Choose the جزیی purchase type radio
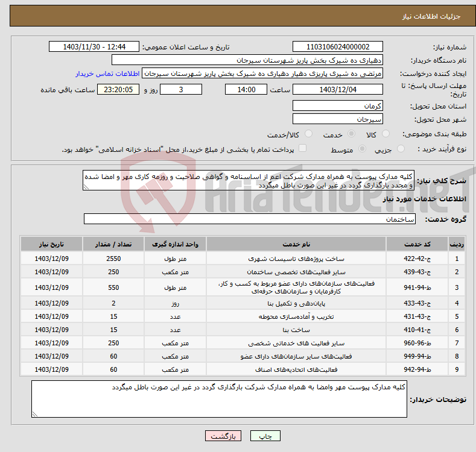Viewport: 476px width, 452px height. [x=401, y=149]
